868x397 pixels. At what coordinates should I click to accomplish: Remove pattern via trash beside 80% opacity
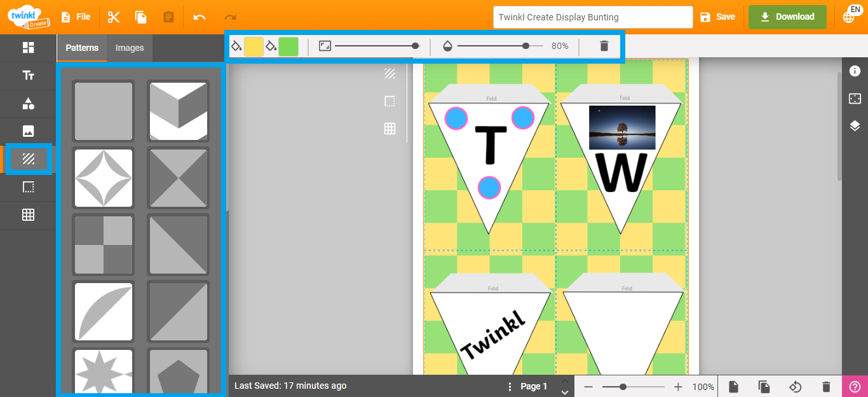[604, 46]
